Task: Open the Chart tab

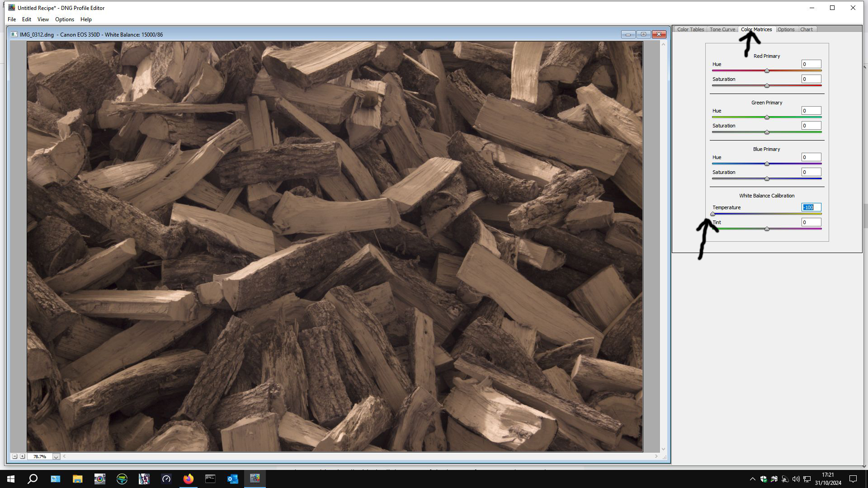Action: pyautogui.click(x=806, y=29)
